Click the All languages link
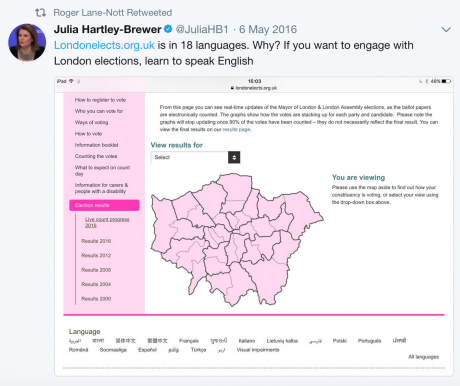460x386 pixels. pos(424,357)
